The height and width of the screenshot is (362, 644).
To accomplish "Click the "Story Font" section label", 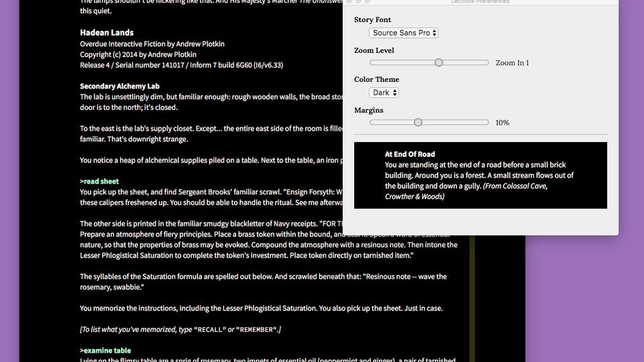I will pos(372,20).
